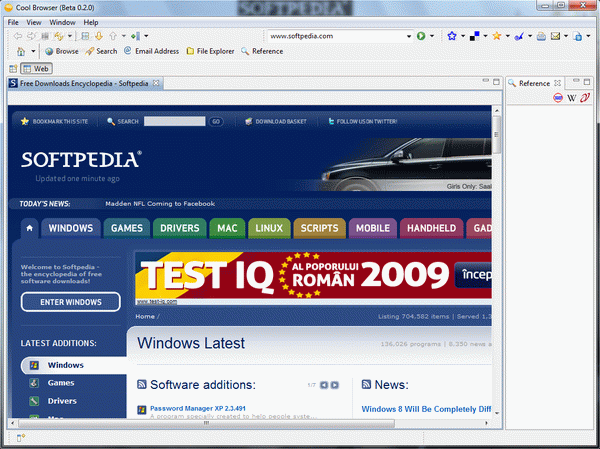The height and width of the screenshot is (449, 600).
Task: Click the blue outlined star icon
Action: click(x=452, y=36)
